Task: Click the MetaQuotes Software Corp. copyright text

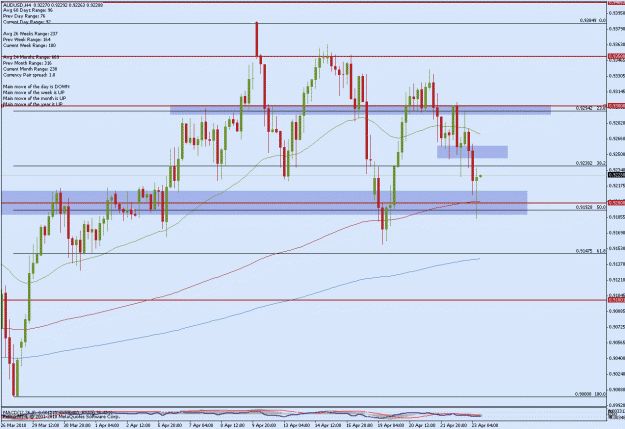Action: point(61,416)
